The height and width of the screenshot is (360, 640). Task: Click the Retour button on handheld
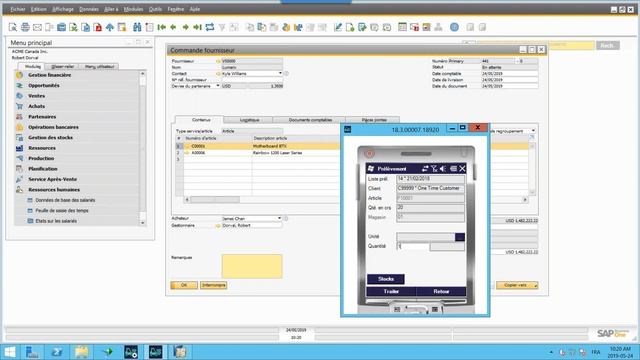(x=441, y=291)
